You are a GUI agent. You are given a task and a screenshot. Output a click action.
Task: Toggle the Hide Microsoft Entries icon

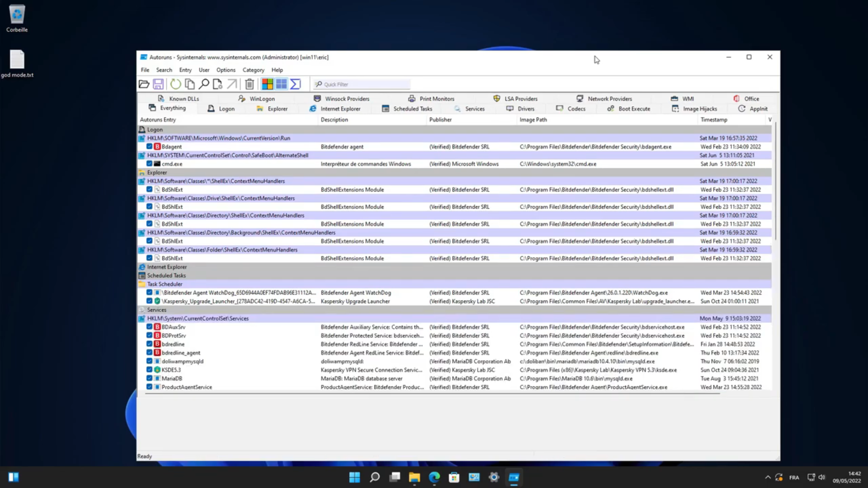[267, 84]
